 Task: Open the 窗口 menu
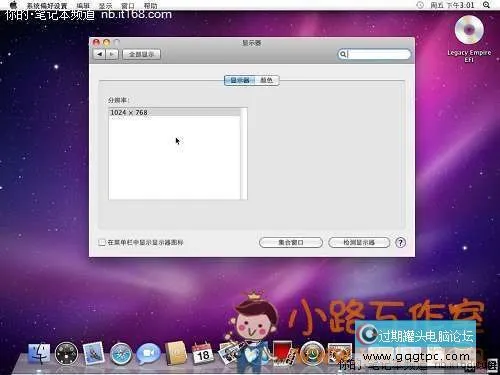coord(128,6)
